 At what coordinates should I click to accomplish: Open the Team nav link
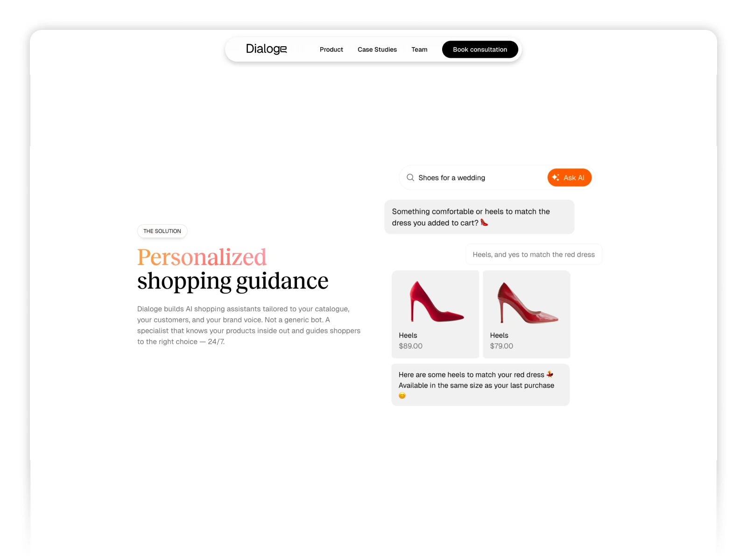click(x=419, y=49)
